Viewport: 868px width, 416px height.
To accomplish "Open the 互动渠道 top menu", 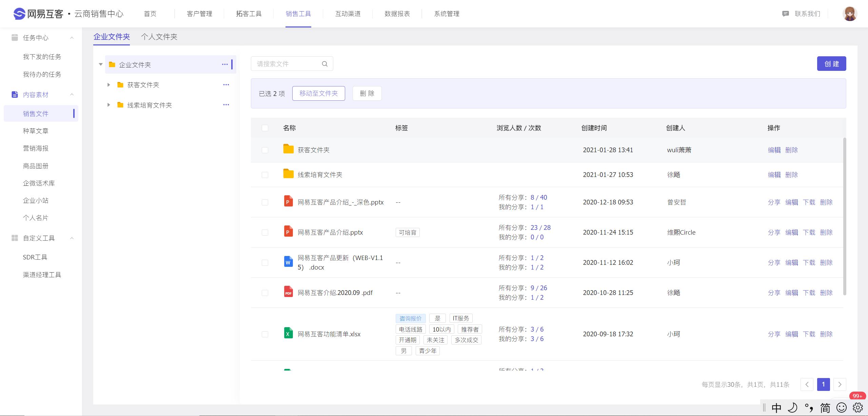I will click(348, 14).
